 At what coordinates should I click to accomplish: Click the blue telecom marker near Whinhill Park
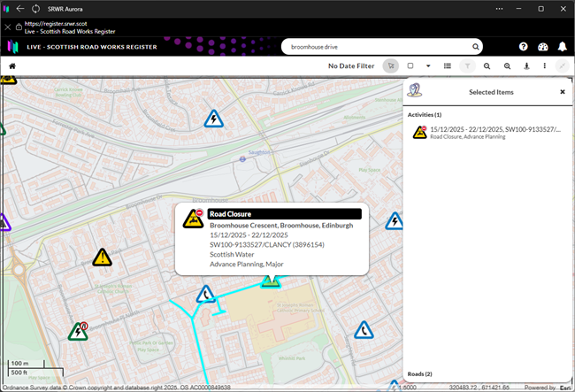(364, 330)
